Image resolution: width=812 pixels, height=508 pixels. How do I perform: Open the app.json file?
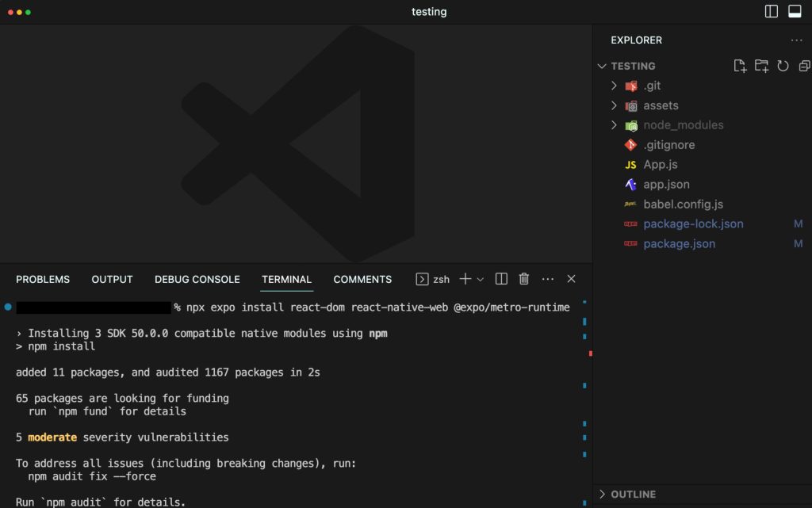tap(666, 184)
